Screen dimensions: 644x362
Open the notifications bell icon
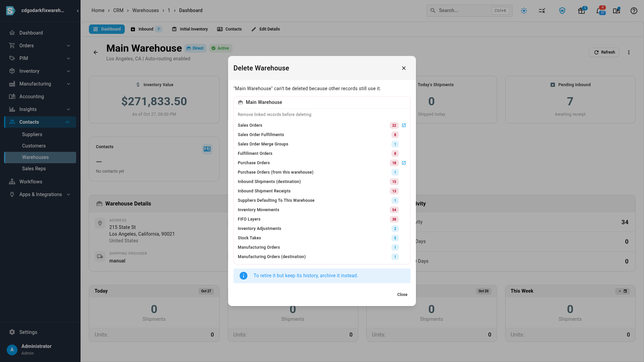pos(599,11)
